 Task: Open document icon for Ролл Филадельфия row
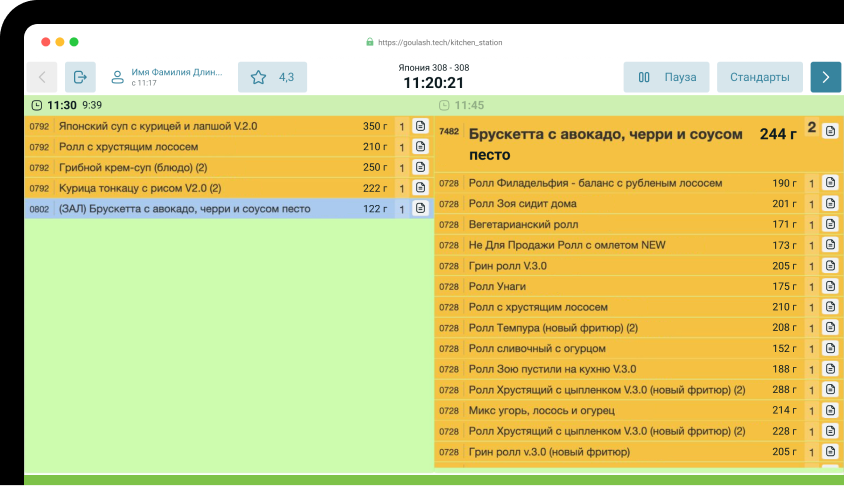829,183
